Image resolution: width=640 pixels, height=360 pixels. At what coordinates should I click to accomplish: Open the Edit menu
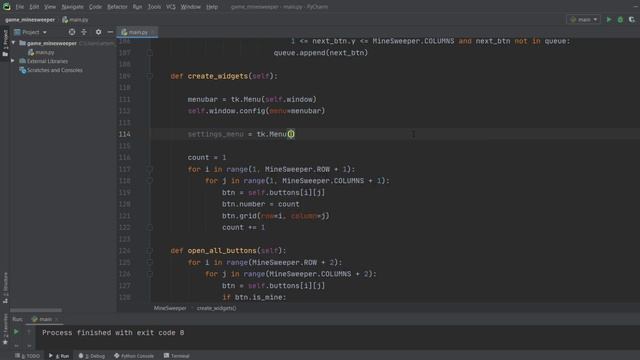click(x=34, y=7)
